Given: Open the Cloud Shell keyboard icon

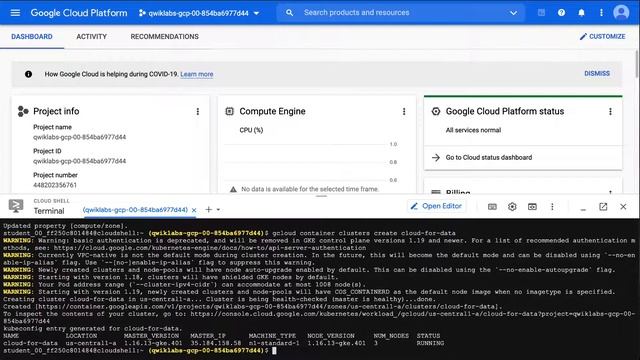Looking at the screenshot, I should coord(492,207).
